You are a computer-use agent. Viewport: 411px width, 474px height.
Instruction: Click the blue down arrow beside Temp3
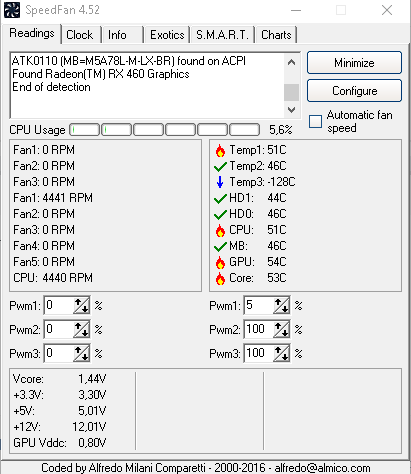click(x=220, y=182)
